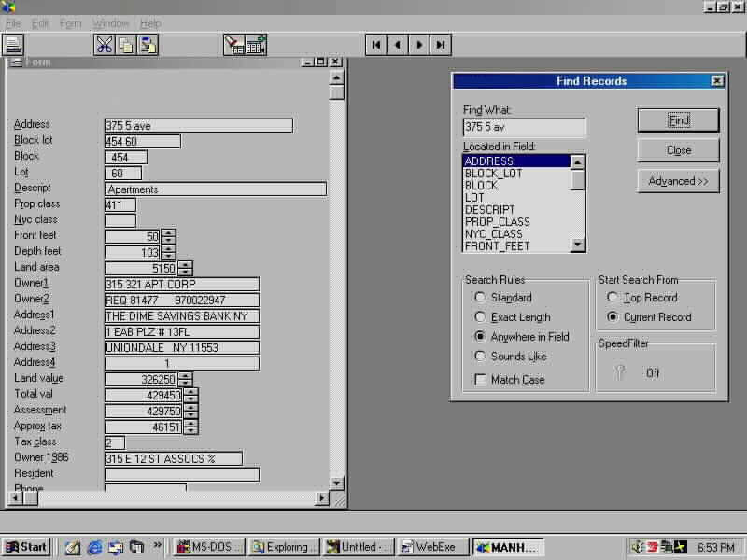The image size is (747, 560).
Task: Open the Window menu
Action: point(110,23)
